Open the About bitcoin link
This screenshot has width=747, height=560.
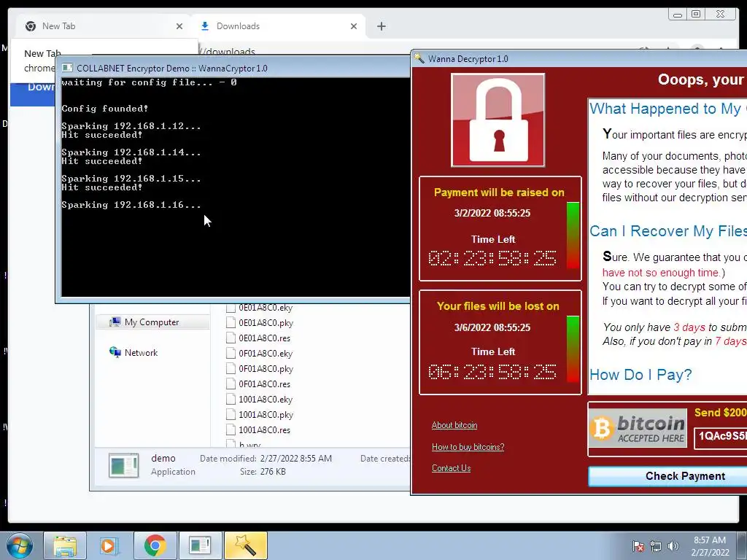pos(454,425)
